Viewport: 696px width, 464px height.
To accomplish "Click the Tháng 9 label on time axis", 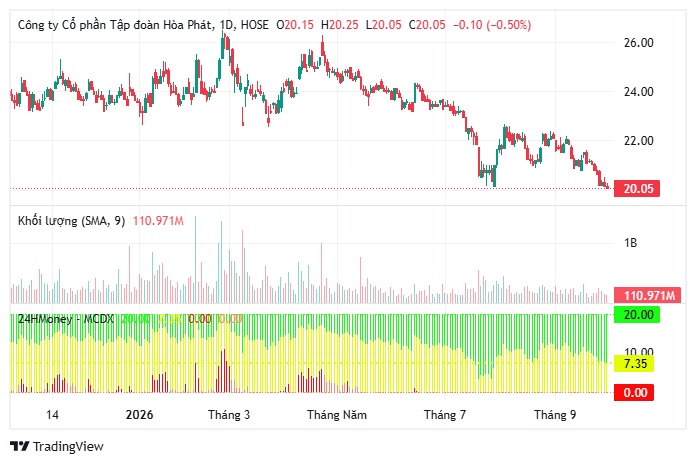I will point(555,415).
